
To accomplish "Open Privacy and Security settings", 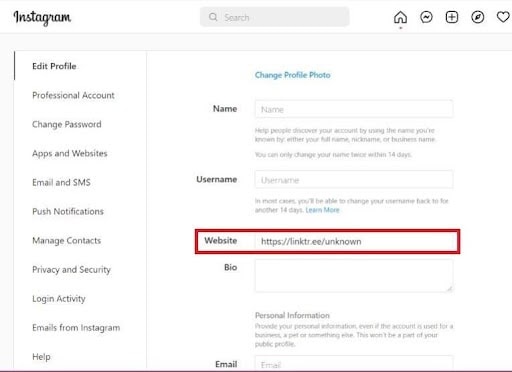I will [71, 269].
